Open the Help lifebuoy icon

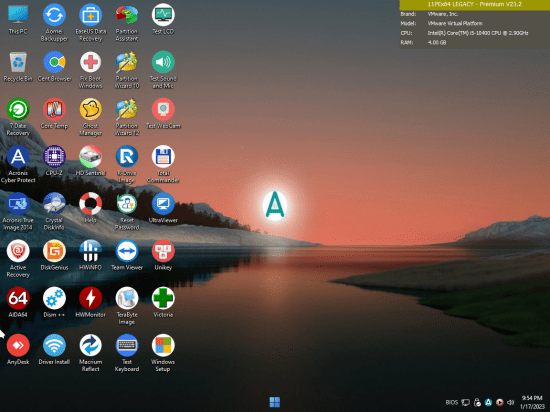pos(90,208)
